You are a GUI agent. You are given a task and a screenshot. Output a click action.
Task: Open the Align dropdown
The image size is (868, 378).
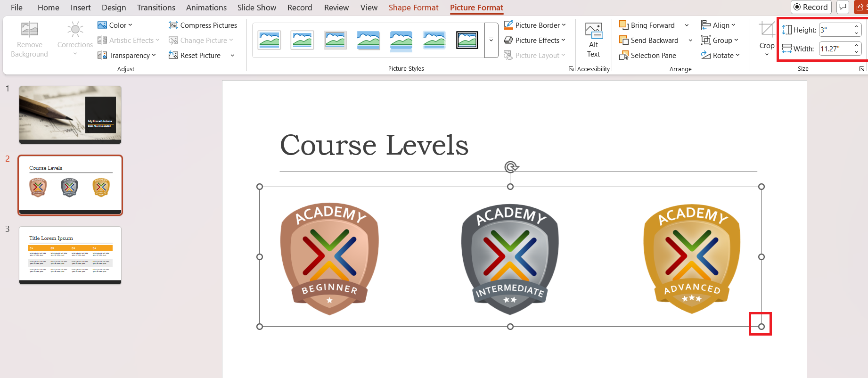pyautogui.click(x=718, y=25)
